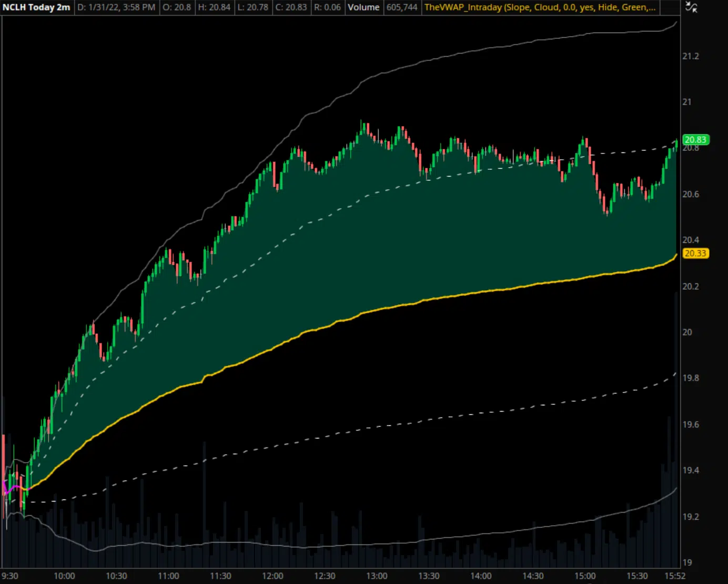Screen dimensions: 728x584
Task: Click the 21.2 price axis label
Action: [691, 56]
